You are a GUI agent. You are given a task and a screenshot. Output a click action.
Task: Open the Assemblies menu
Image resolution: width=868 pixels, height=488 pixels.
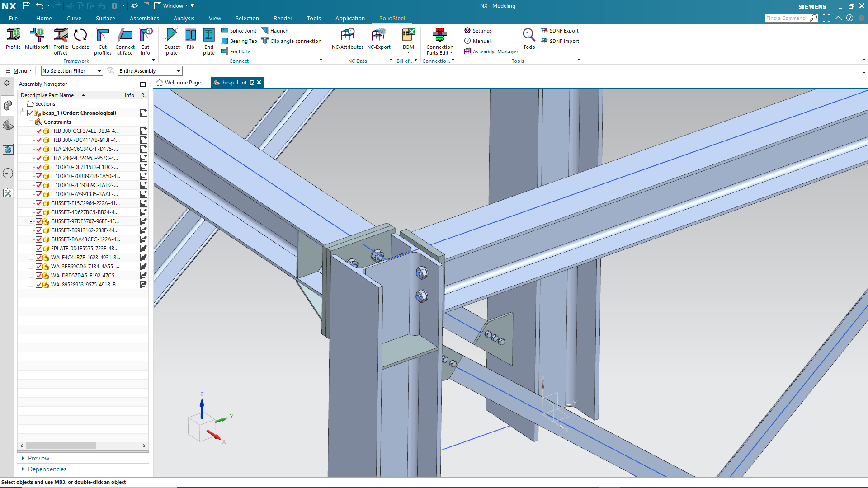pos(144,18)
